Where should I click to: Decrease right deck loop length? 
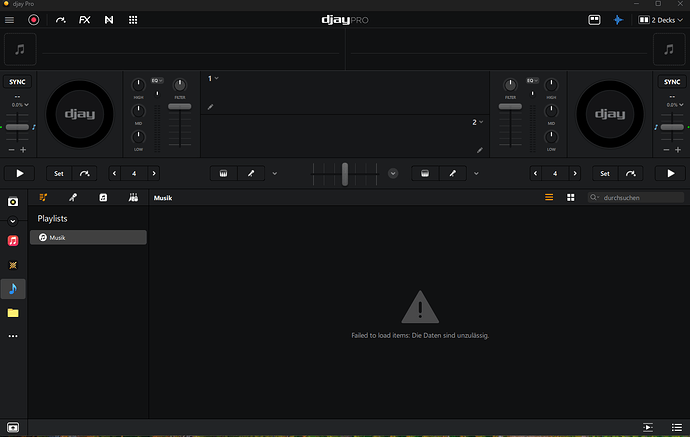coord(536,173)
